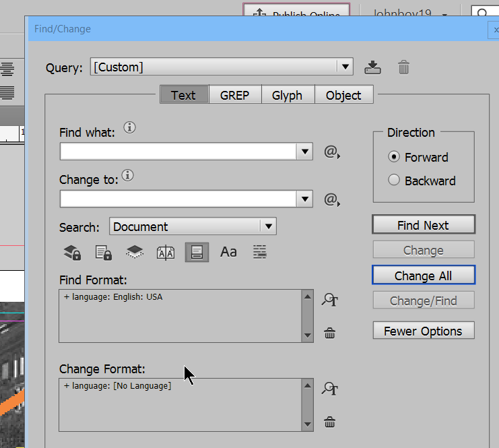Toggle Include Locked Stories search option
Viewport: 499px width, 448px height.
pos(104,253)
